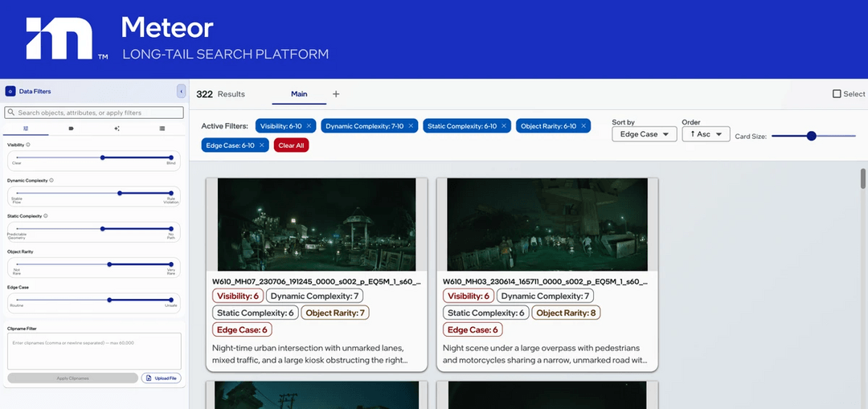Click the info icon next to Static Complexity
The image size is (868, 409).
tap(45, 216)
